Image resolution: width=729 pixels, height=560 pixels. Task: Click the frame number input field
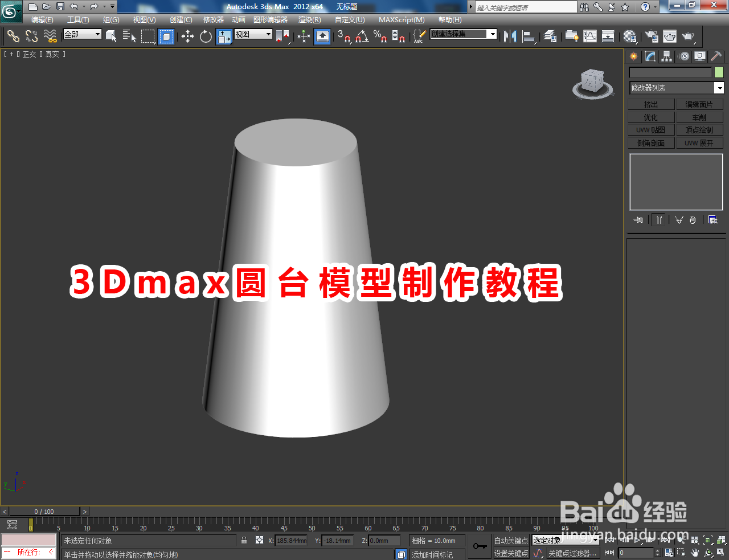pyautogui.click(x=634, y=552)
